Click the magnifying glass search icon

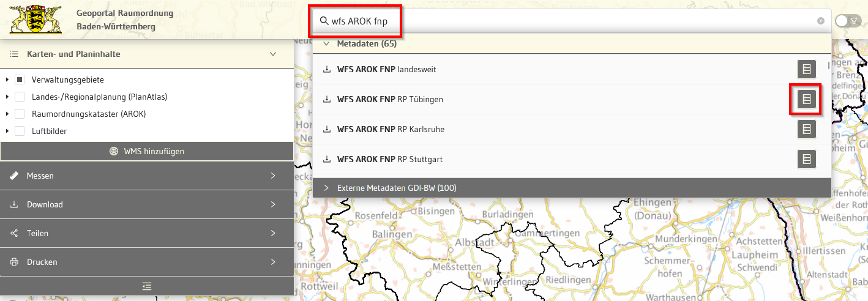[x=324, y=21]
